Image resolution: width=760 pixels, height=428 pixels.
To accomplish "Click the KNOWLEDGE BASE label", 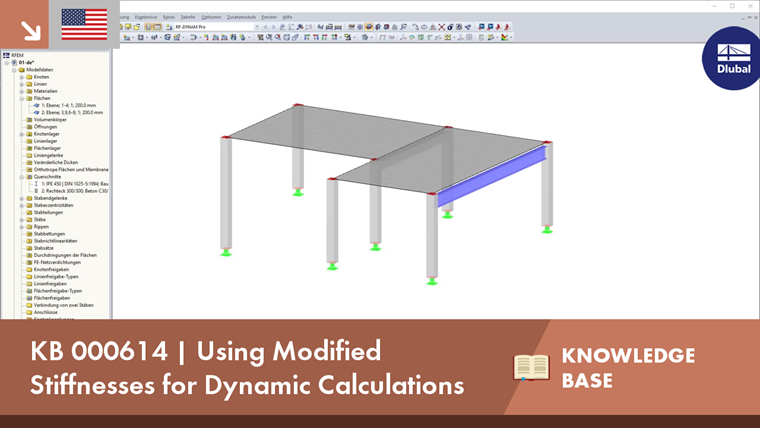I will pyautogui.click(x=628, y=367).
